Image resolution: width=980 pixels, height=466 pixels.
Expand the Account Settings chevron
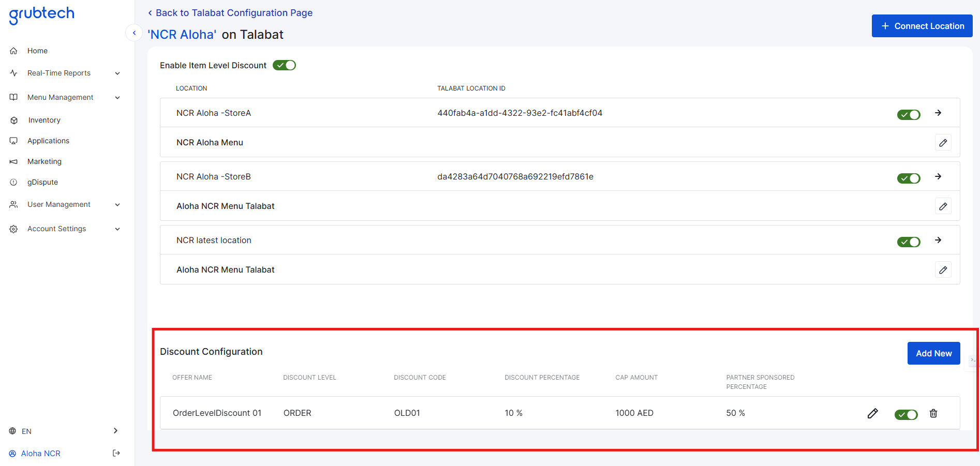tap(117, 229)
